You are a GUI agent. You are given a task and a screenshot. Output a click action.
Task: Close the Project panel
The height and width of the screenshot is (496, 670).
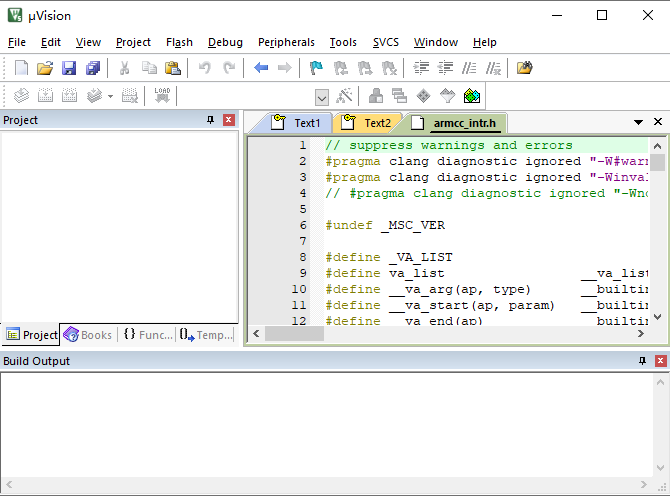click(x=229, y=120)
